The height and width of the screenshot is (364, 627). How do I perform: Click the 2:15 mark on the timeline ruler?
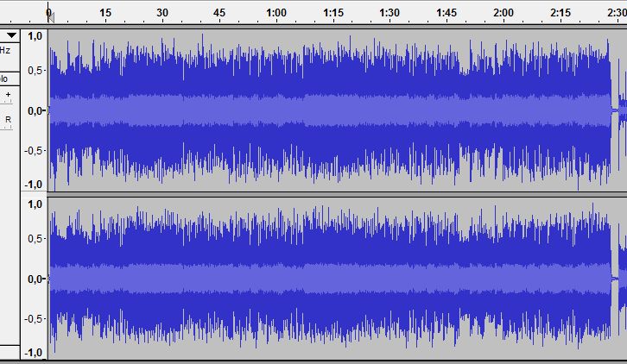click(560, 13)
